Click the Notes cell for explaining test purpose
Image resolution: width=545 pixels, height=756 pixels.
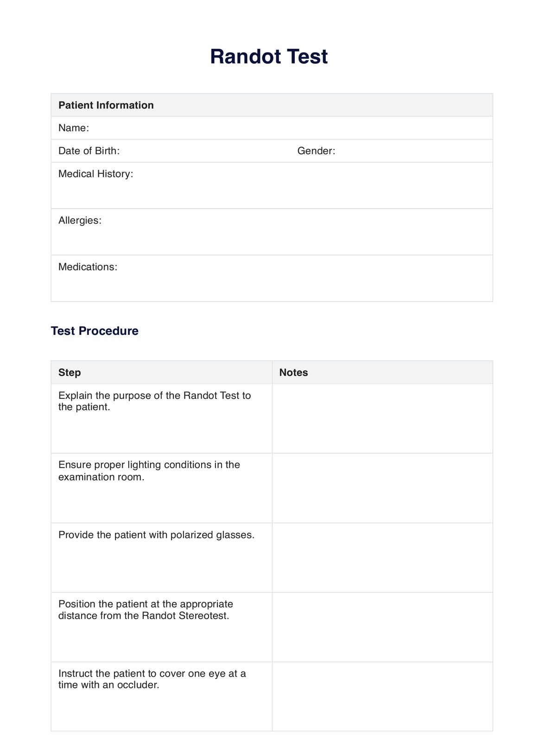[382, 418]
